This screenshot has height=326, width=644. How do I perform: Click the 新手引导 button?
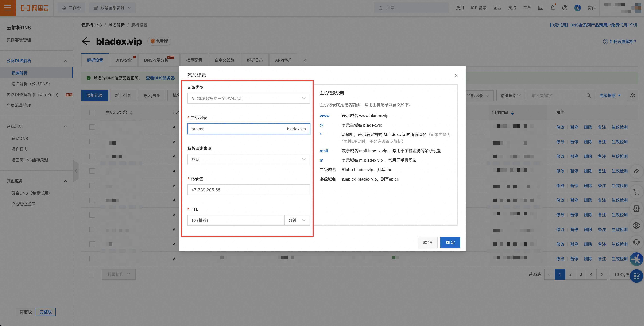pos(123,95)
